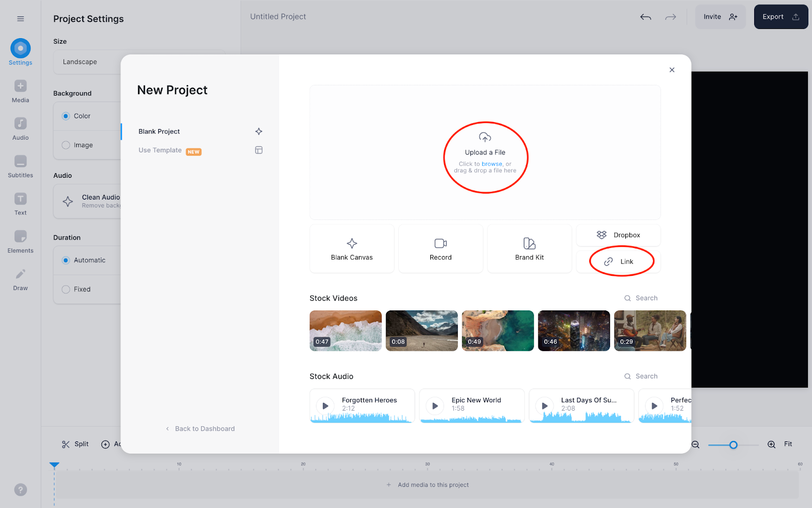Select the Use Template menu item
Image resolution: width=812 pixels, height=508 pixels.
(200, 150)
